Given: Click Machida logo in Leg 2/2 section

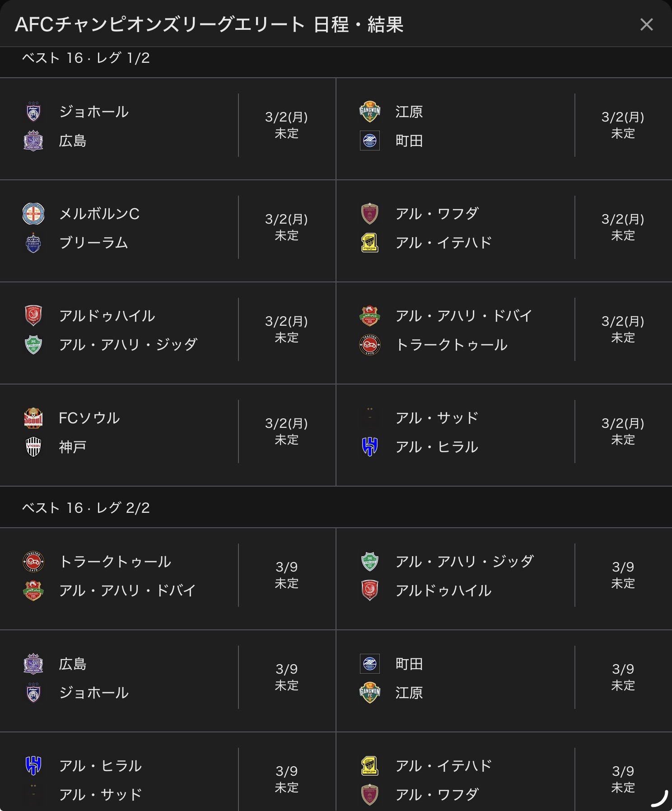Looking at the screenshot, I should [x=369, y=664].
